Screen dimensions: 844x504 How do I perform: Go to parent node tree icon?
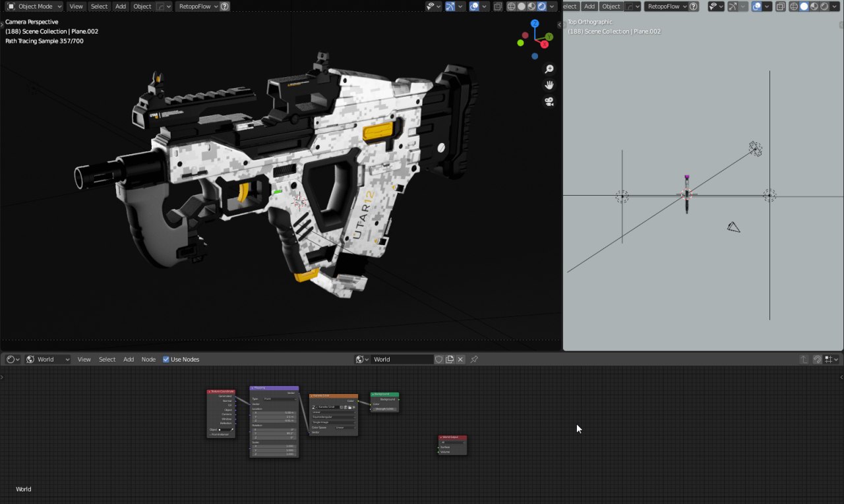pyautogui.click(x=804, y=360)
